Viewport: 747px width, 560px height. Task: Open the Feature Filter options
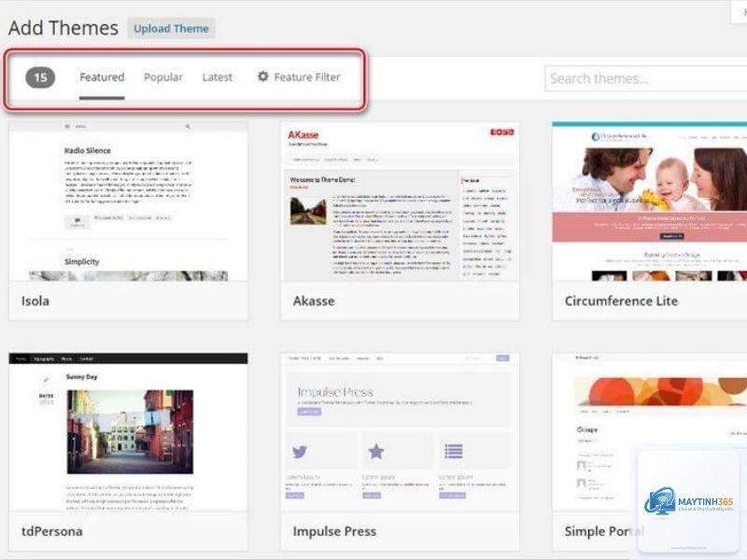(299, 77)
